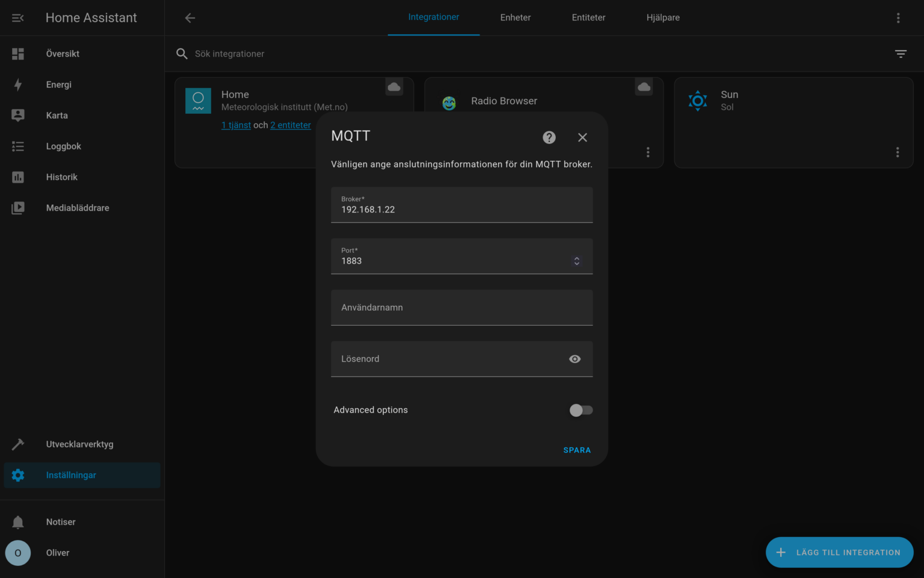
Task: Click the SPARA button
Action: tap(576, 450)
